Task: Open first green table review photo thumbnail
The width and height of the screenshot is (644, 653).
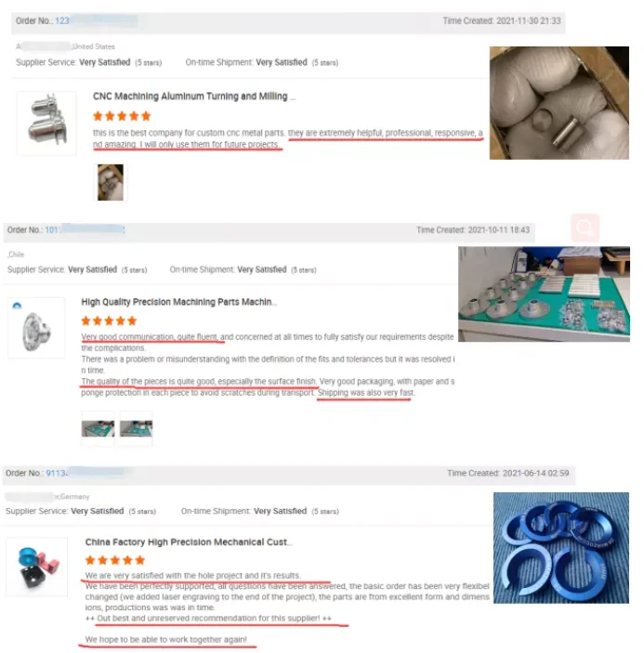Action: (x=98, y=428)
